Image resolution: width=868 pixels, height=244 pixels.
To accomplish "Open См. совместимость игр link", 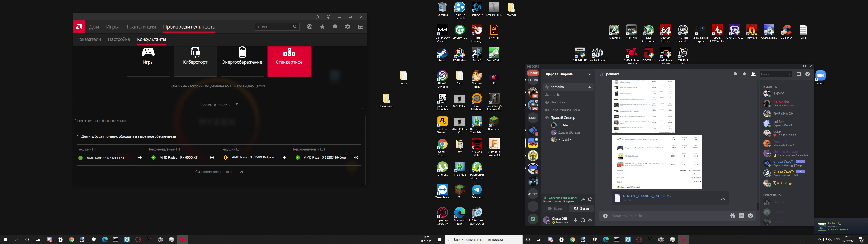I will (219, 172).
